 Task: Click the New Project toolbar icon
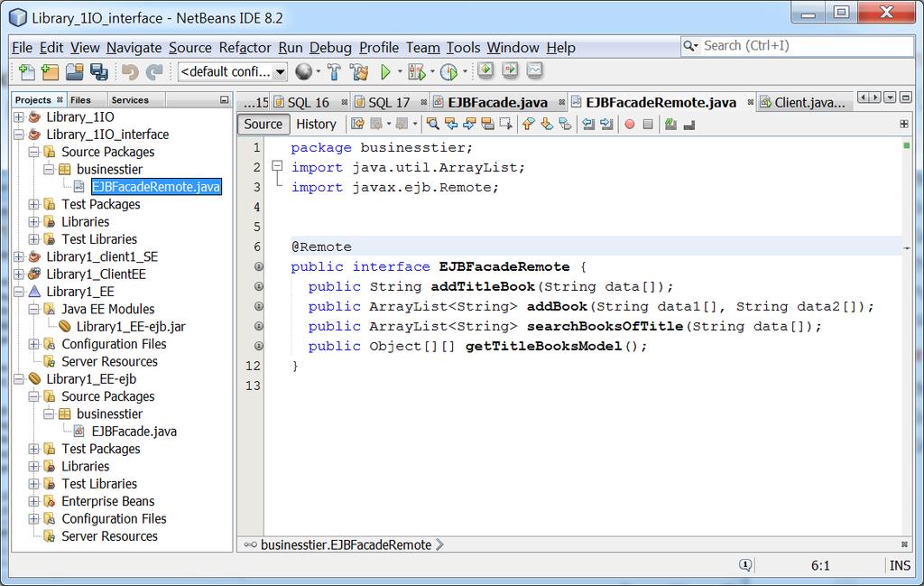coord(51,72)
